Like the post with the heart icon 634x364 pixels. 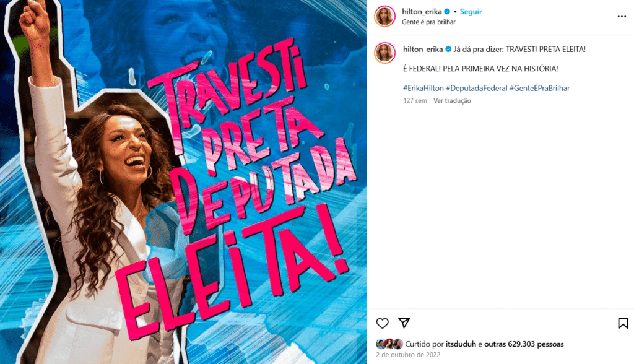coord(382,323)
